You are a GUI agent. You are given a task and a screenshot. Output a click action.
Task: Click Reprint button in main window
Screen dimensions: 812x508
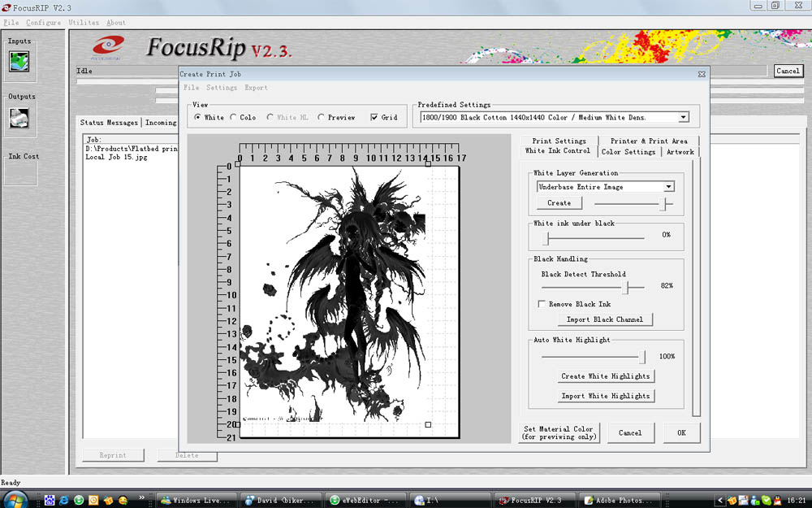[x=113, y=455]
